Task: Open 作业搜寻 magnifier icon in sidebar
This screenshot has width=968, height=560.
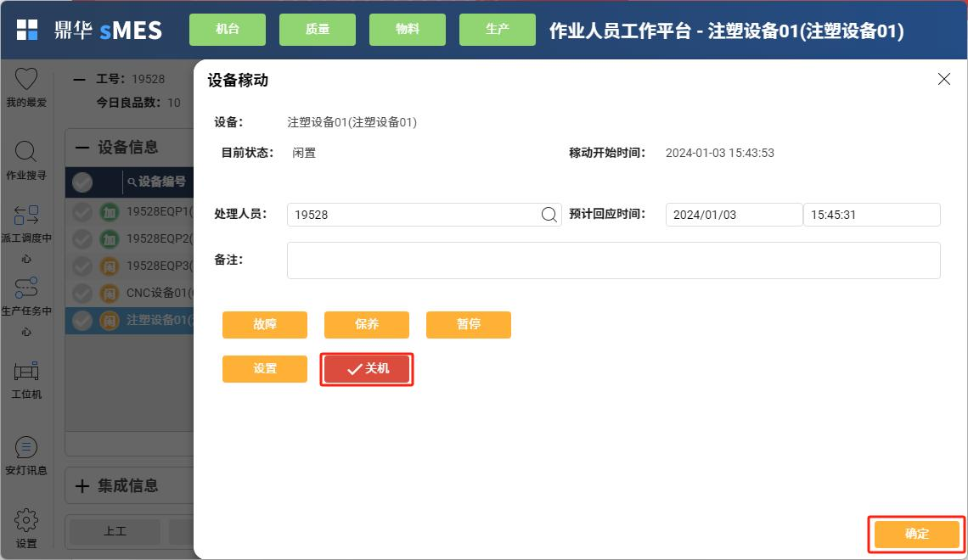Action: click(26, 152)
